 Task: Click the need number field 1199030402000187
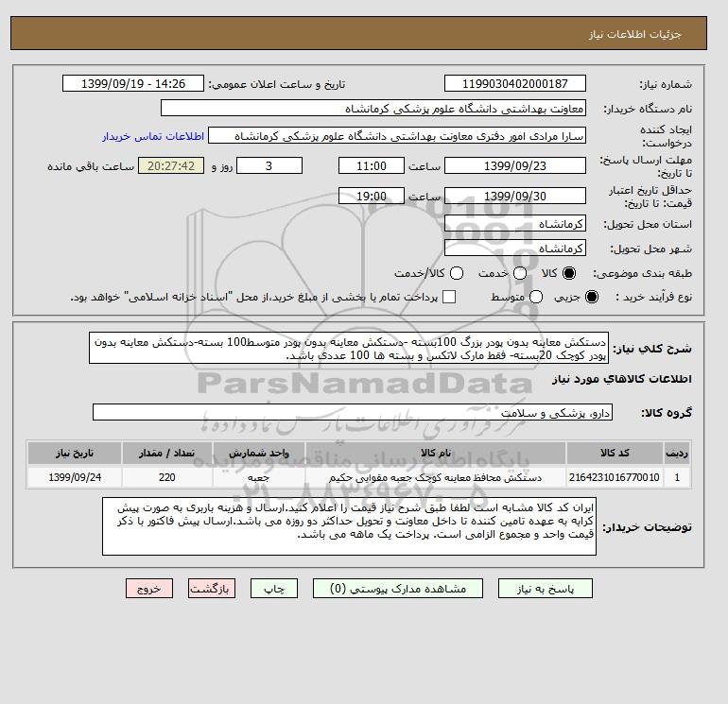click(515, 83)
